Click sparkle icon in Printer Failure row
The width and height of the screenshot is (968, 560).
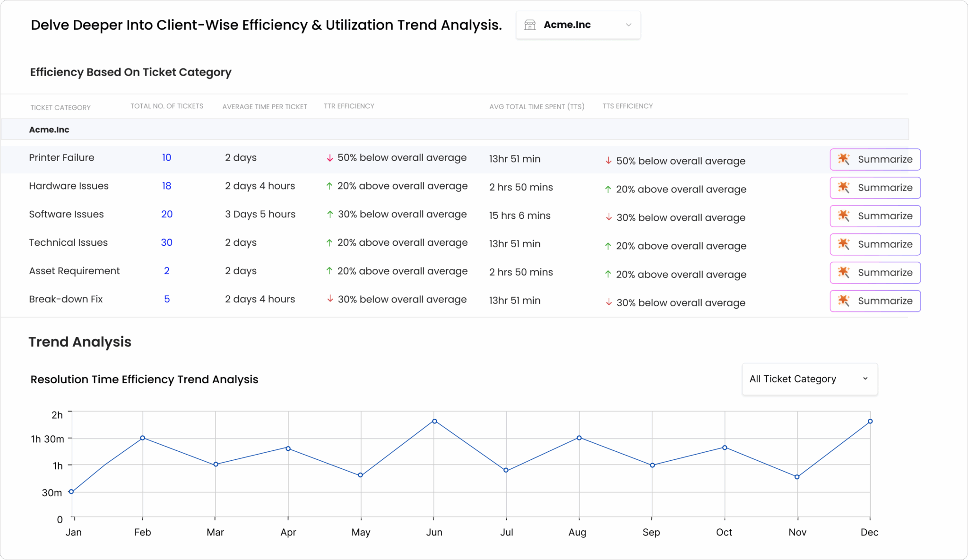click(844, 159)
